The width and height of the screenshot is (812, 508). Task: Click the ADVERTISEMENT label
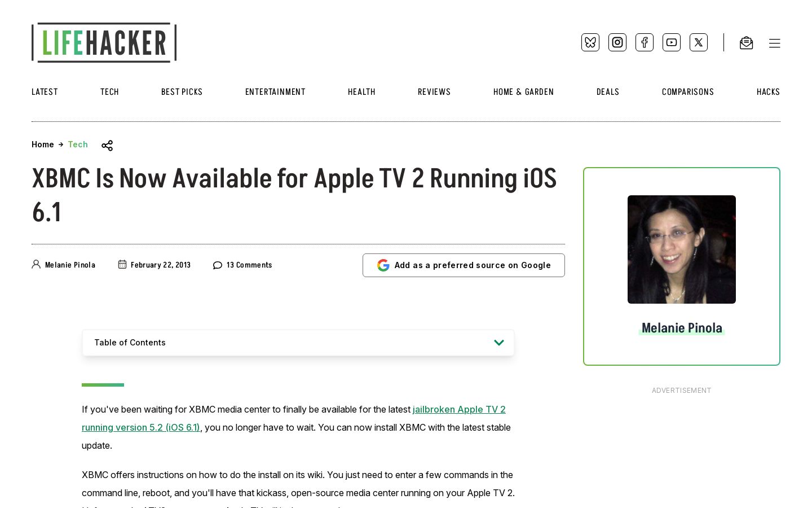[x=682, y=390]
